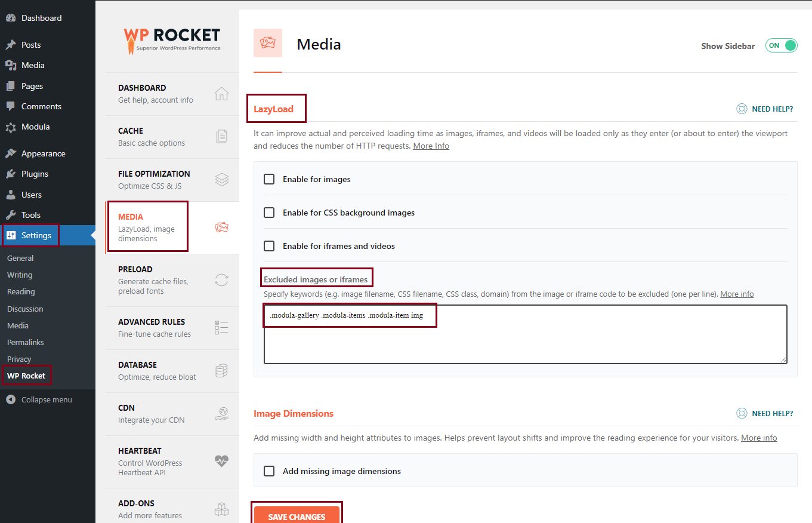812x523 pixels.
Task: Open Need Help link for LazyLoad
Action: (x=765, y=109)
